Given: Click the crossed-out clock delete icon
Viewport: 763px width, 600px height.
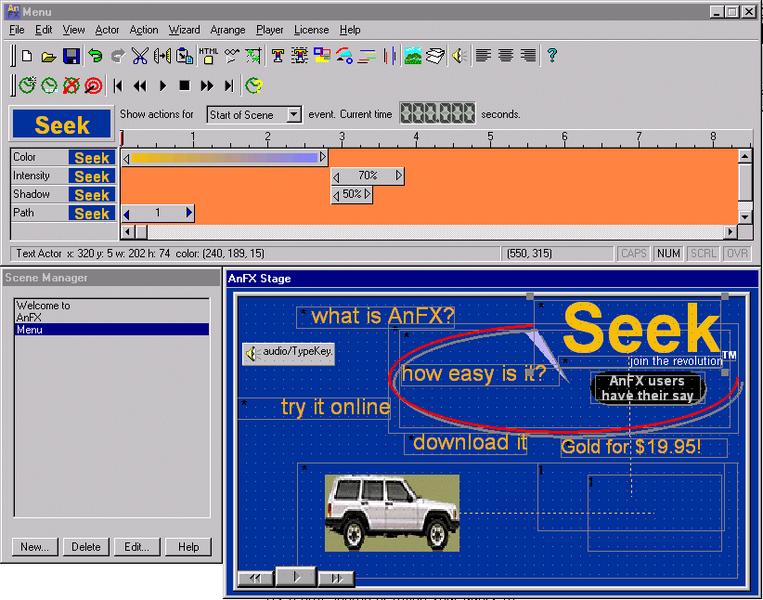Looking at the screenshot, I should coord(71,86).
